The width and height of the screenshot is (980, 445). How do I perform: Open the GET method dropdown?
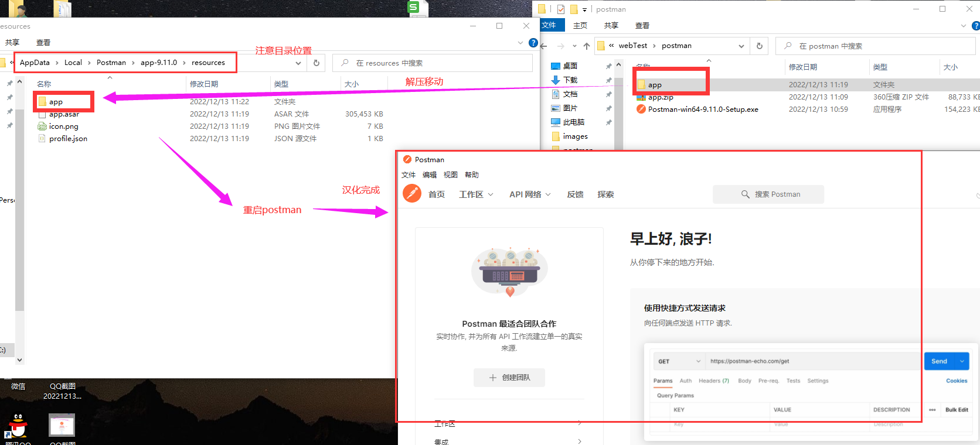(679, 361)
